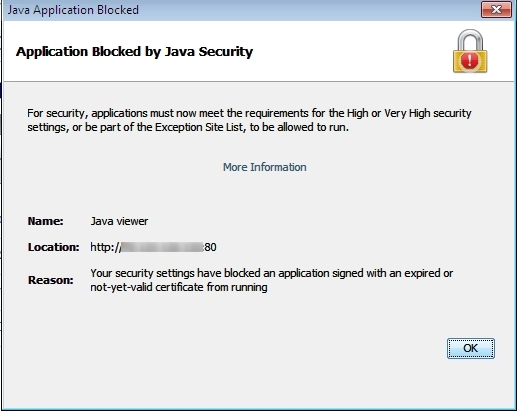Click the http:// prefix in Location

coord(106,247)
